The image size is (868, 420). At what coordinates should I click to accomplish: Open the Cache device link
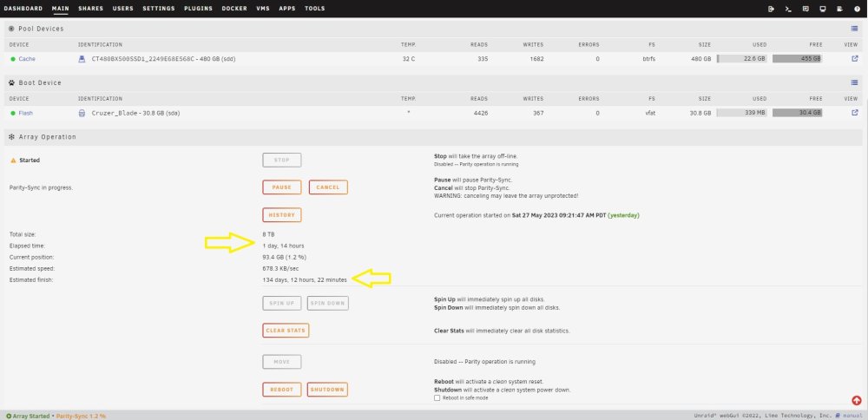(27, 59)
